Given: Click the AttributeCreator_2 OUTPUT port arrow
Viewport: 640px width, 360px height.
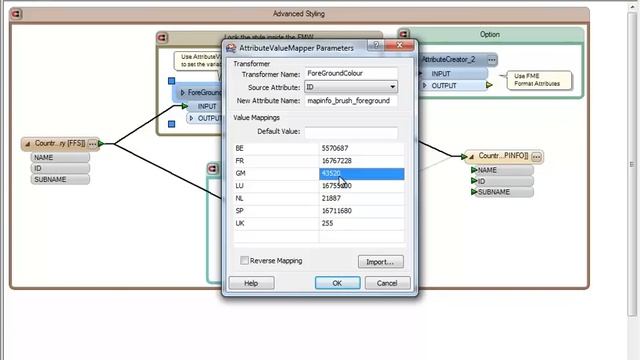Looking at the screenshot, I should 489,85.
